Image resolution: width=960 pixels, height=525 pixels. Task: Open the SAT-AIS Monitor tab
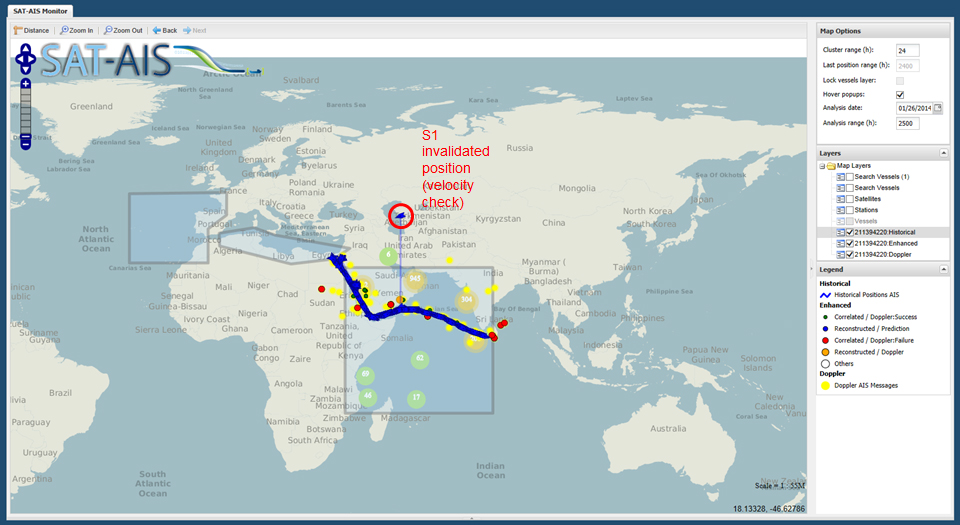tap(40, 11)
